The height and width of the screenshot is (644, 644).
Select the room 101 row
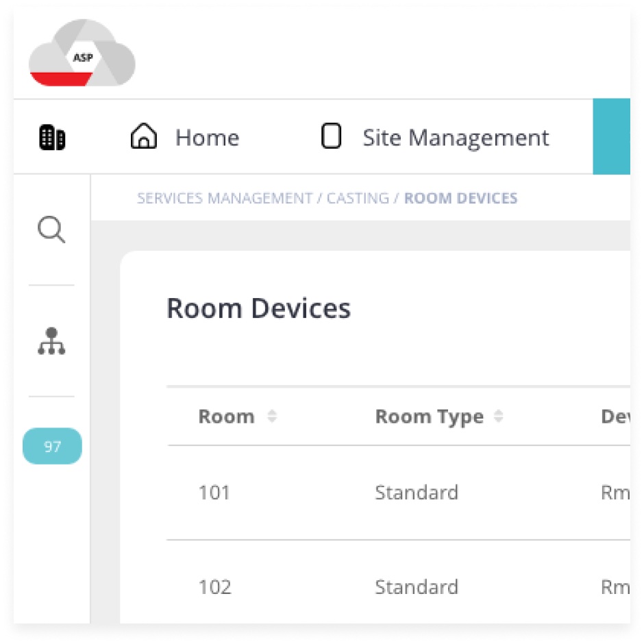point(399,493)
